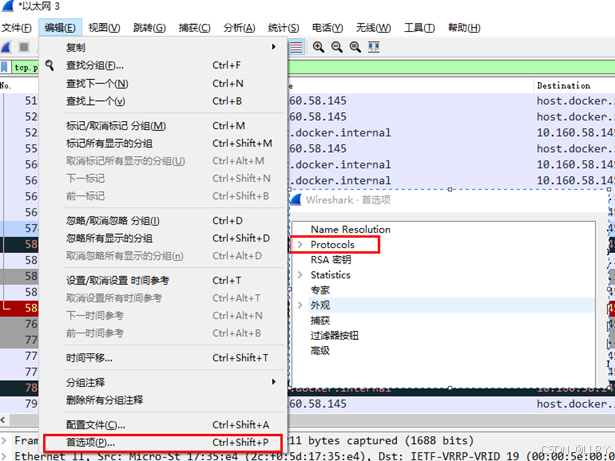The height and width of the screenshot is (461, 615).
Task: Expand the Protocols tree node arrow
Action: point(300,244)
